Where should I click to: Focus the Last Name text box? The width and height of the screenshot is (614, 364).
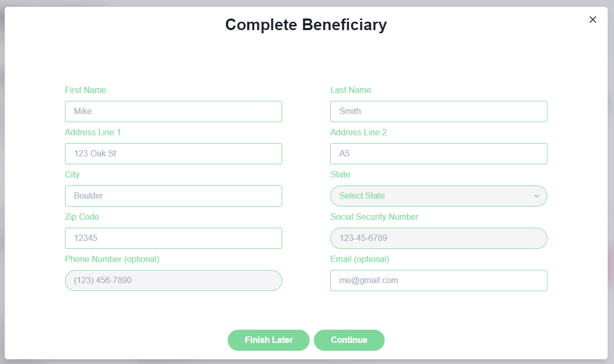pos(439,111)
